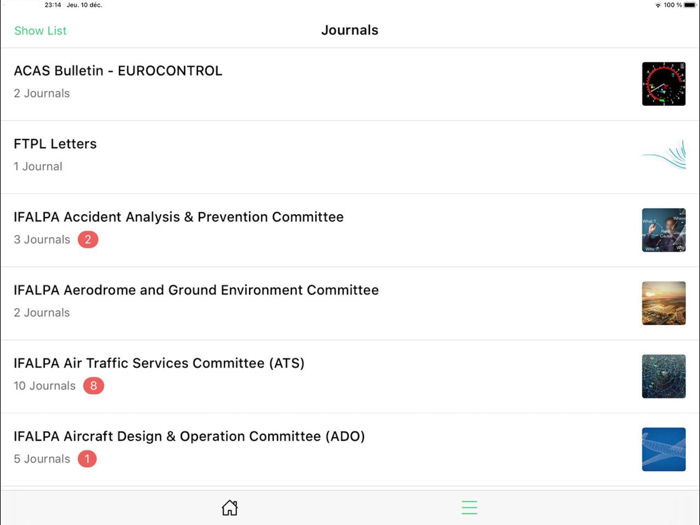Open IFALPA Air Traffic Services Committee (ATS)

pos(350,377)
